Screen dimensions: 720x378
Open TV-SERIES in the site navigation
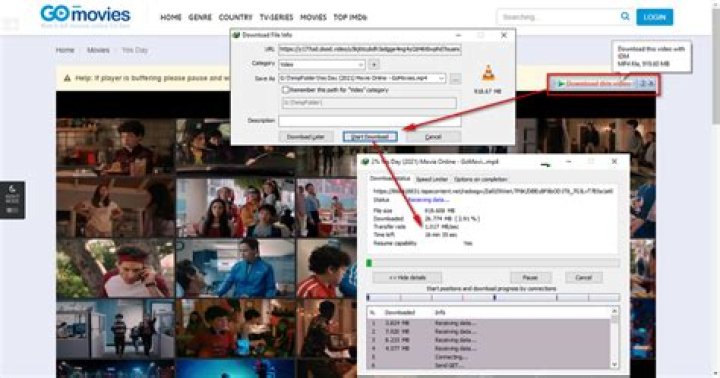click(276, 17)
